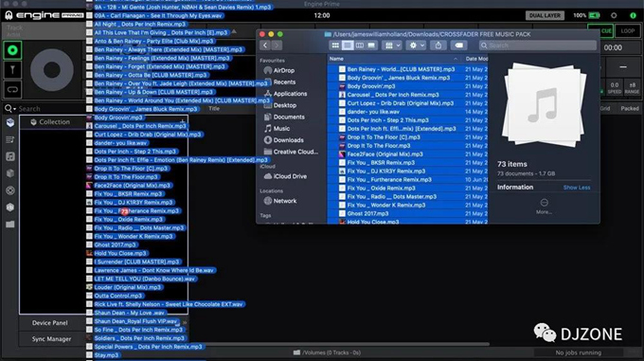Switch Finder to icon view
644x361 pixels.
335,45
